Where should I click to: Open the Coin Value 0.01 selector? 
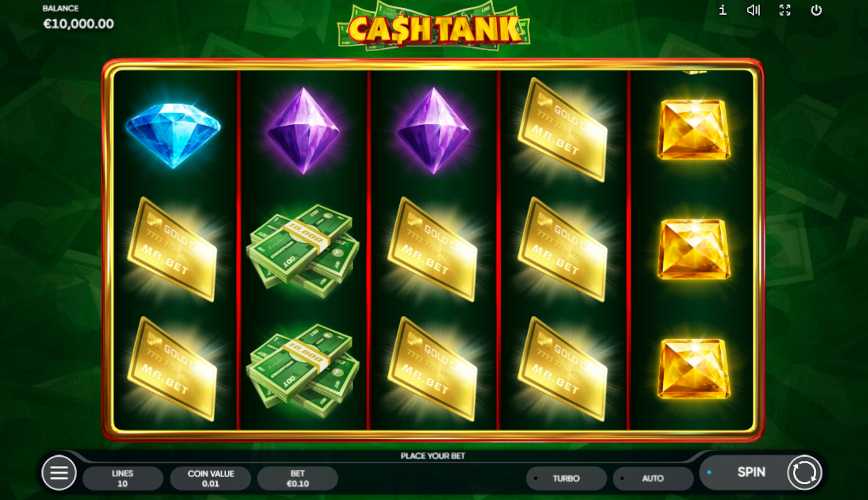pyautogui.click(x=210, y=478)
